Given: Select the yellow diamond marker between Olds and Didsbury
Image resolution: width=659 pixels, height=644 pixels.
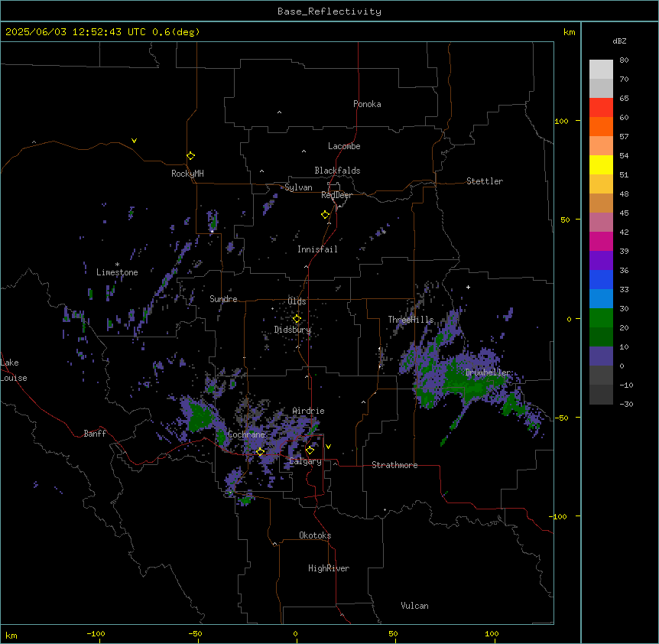Looking at the screenshot, I should [297, 319].
